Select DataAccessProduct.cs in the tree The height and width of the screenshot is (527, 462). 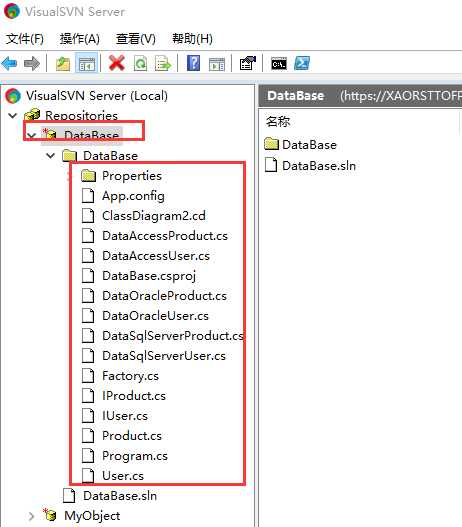[165, 236]
